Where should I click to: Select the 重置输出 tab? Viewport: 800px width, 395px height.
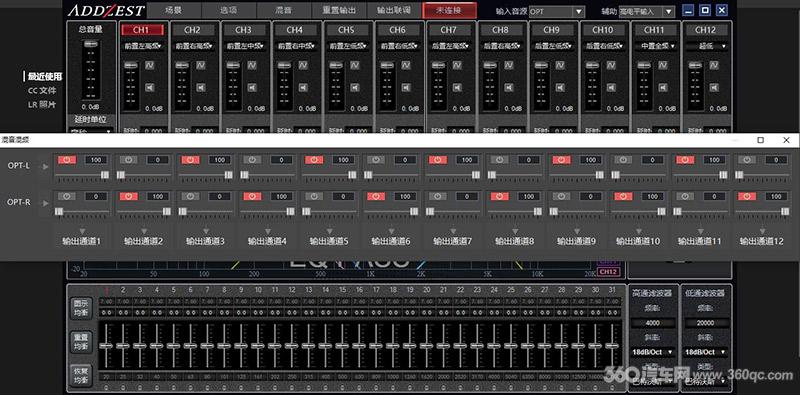339,10
